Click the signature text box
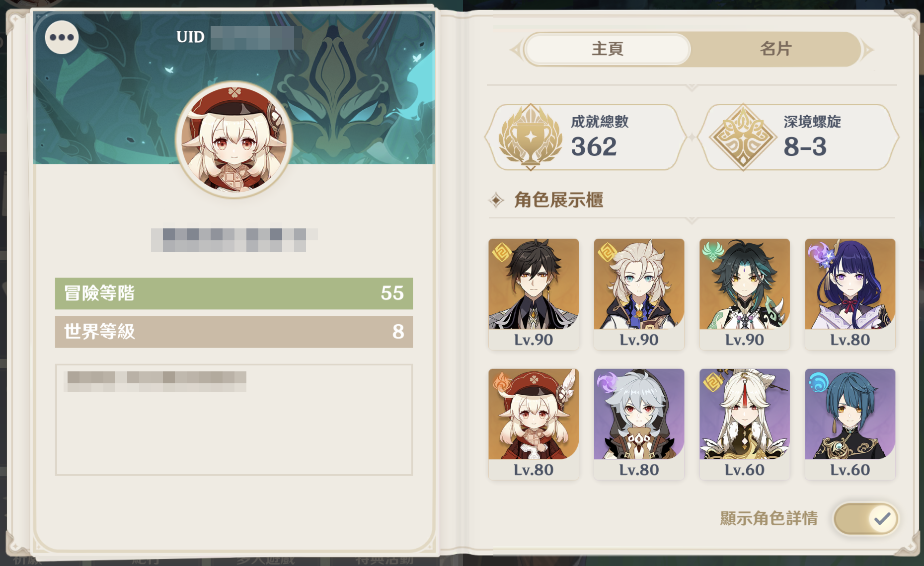924x566 pixels. (234, 420)
